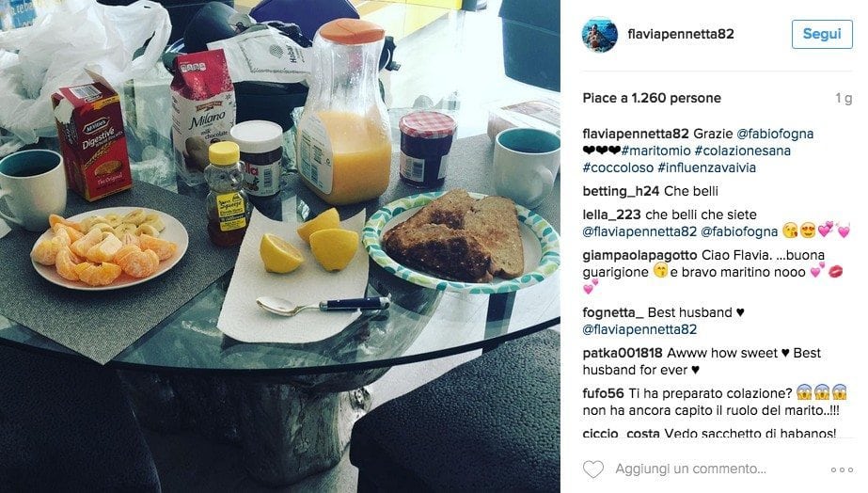This screenshot has width=868, height=493.
Task: Open commenter patka001818 profile
Action: click(623, 353)
